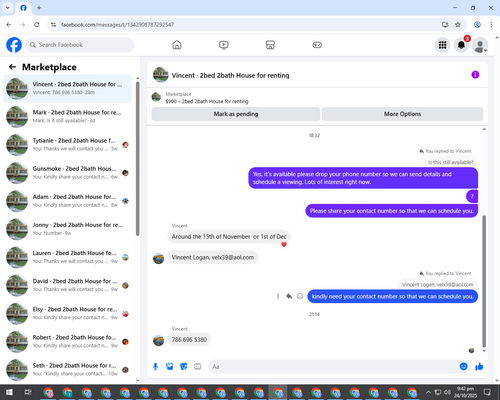This screenshot has height=400, width=500.
Task: Open the Chrome three-dot menu
Action: pyautogui.click(x=491, y=25)
